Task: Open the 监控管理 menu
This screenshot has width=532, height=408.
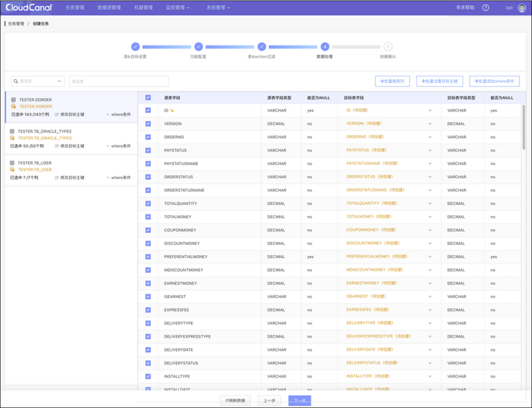Action: (x=178, y=8)
